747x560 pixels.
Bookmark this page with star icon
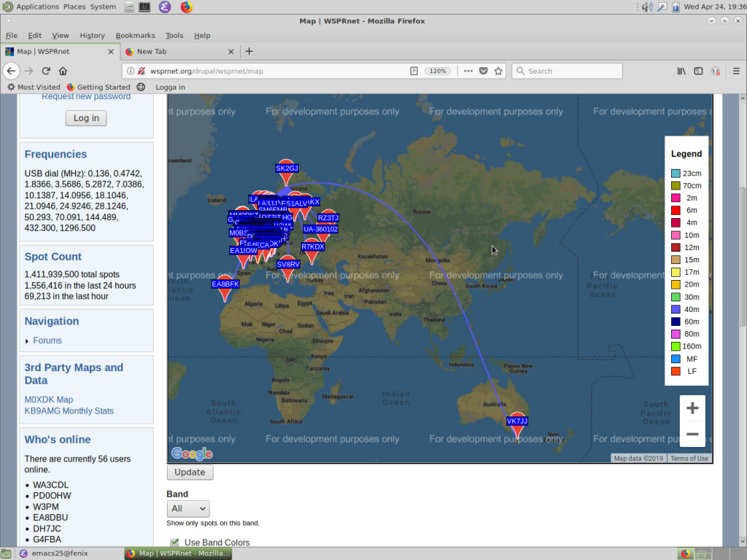(x=498, y=71)
